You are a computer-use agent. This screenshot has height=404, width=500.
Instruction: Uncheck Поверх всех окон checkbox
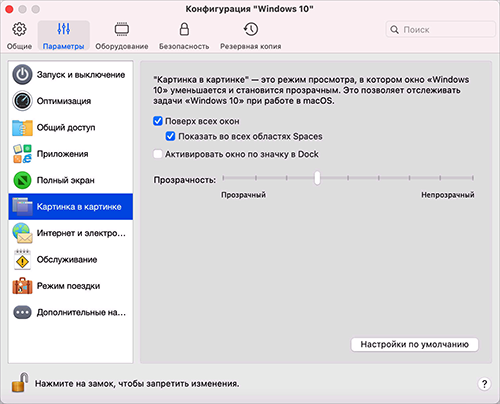tap(158, 121)
